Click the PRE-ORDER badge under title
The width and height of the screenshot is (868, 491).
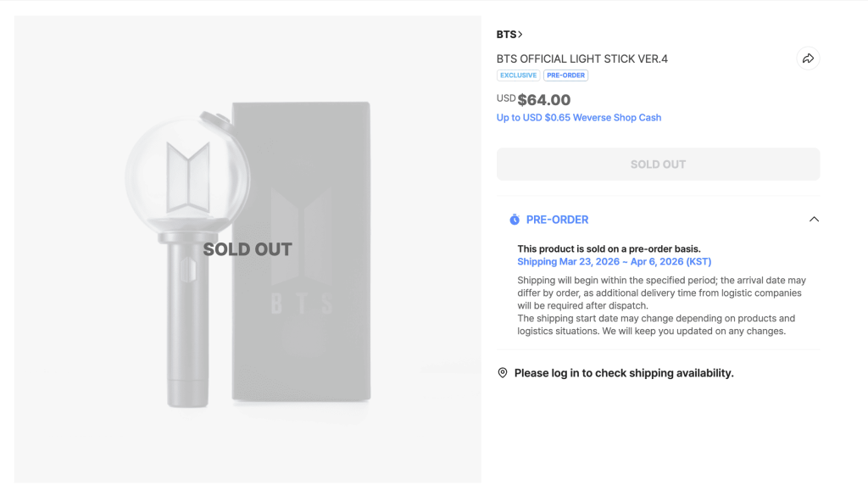565,75
